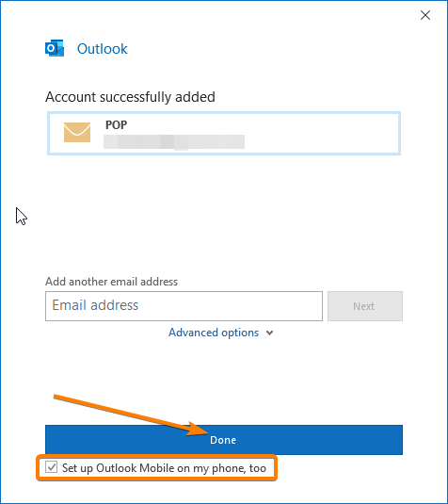Click the blue Outlook title text
The width and height of the screenshot is (448, 504).
point(103,49)
